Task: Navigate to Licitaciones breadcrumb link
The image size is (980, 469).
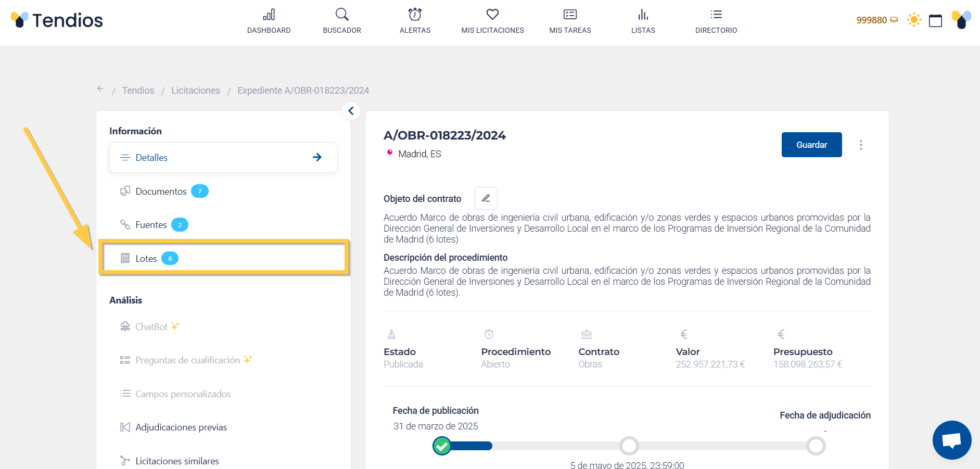Action: (x=196, y=91)
